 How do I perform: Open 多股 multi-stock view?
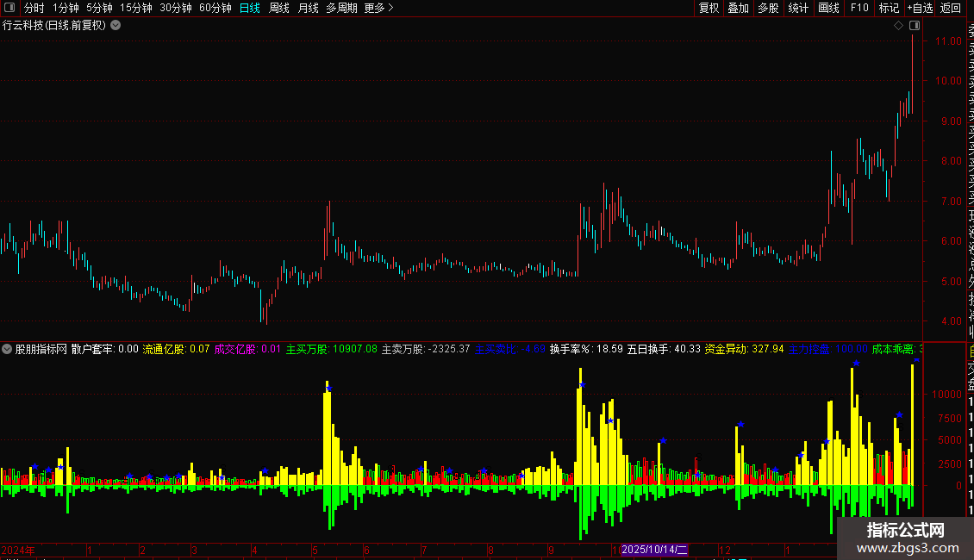tap(768, 8)
